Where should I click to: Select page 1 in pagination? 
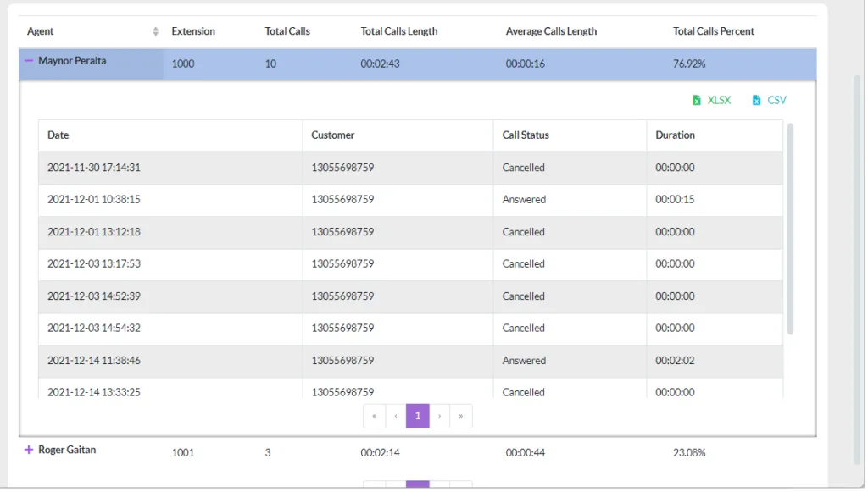pos(418,417)
